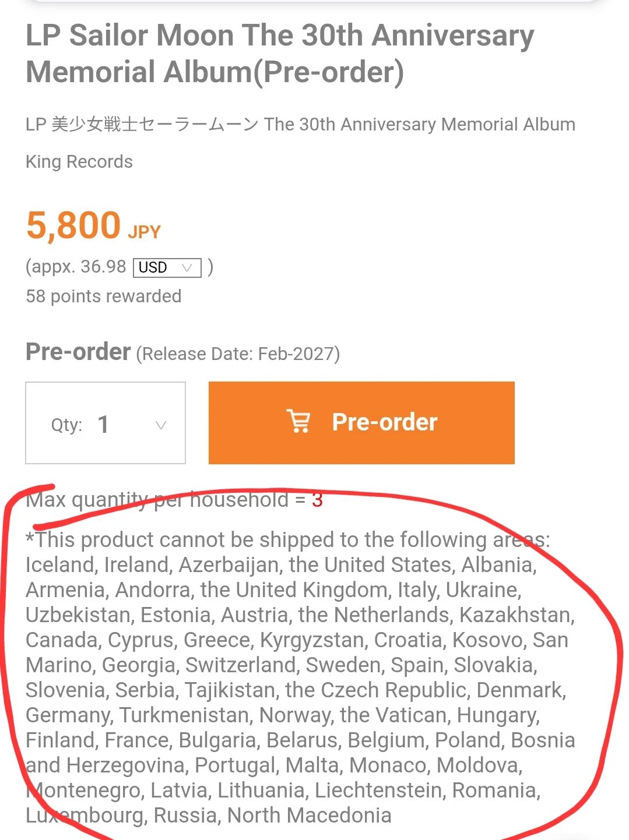The image size is (629, 840).
Task: Click the shopping cart icon on Pre-order button
Action: point(299,421)
